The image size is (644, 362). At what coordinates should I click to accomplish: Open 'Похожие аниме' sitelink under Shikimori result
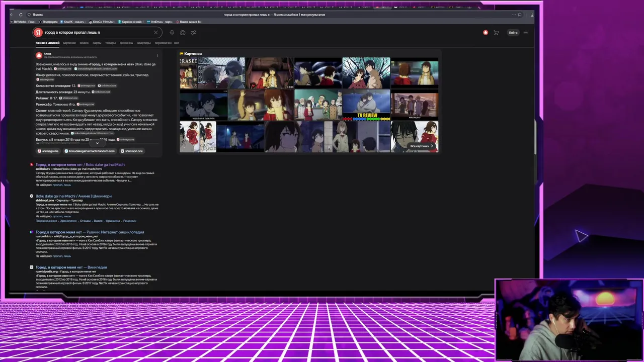[46, 221]
